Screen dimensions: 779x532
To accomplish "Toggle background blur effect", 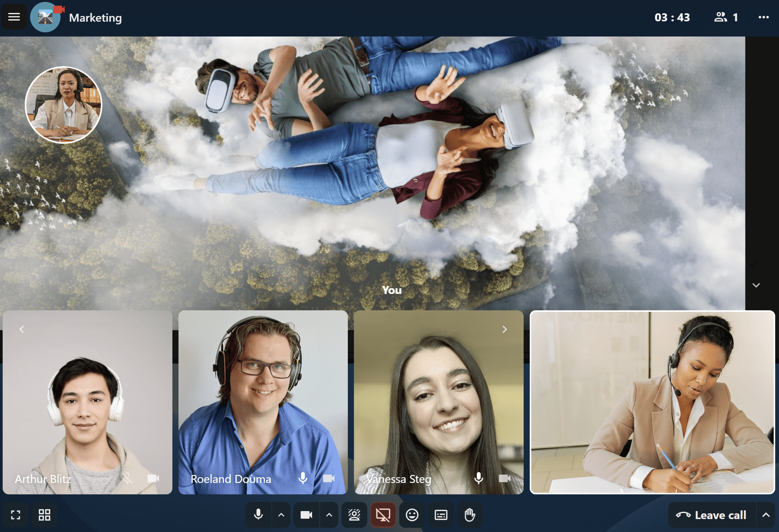I will pos(354,515).
